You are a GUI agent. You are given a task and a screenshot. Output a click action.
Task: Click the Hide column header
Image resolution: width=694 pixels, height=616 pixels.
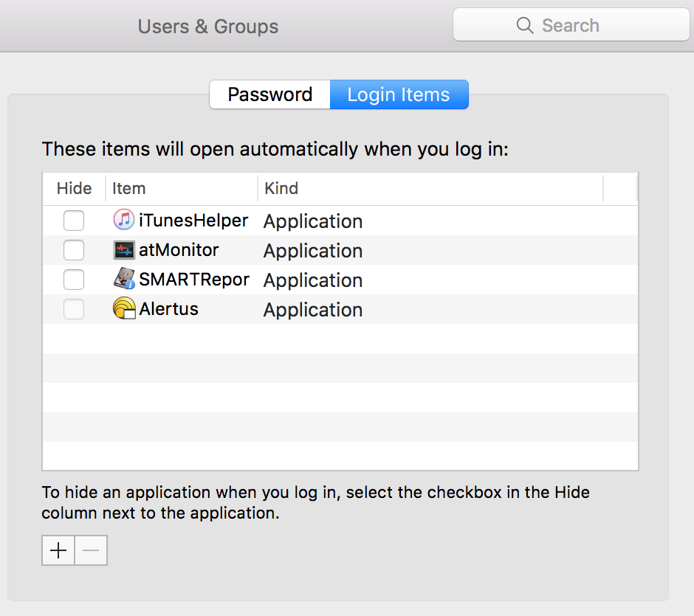coord(73,188)
